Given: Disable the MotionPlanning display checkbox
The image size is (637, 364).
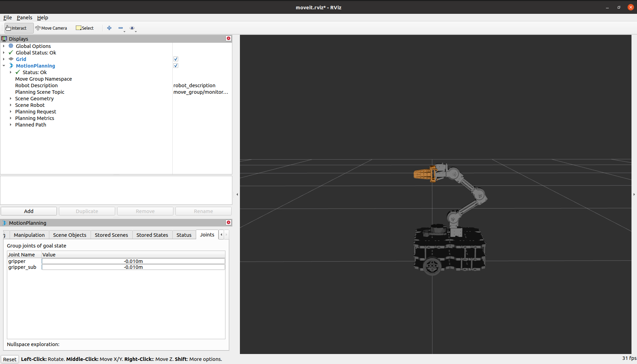Looking at the screenshot, I should point(176,65).
